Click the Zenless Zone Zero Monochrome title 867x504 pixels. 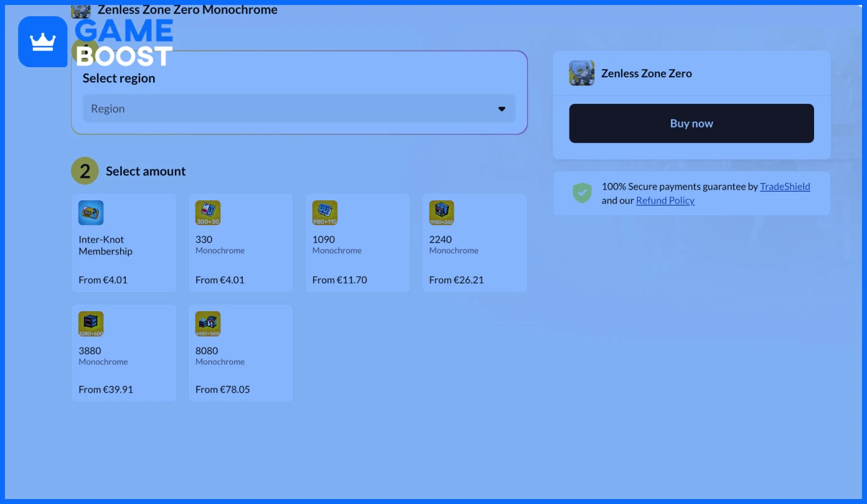point(187,10)
